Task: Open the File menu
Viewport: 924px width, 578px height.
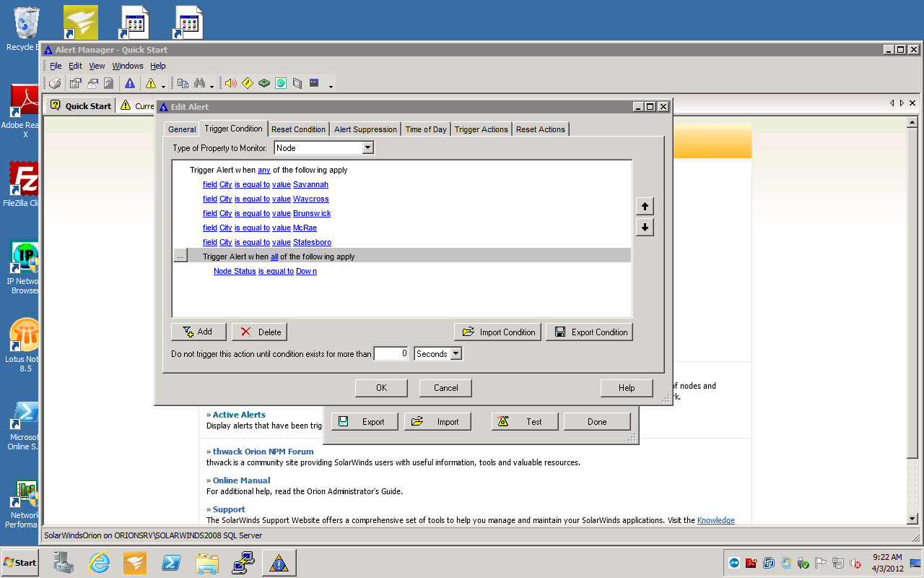Action: (x=56, y=66)
